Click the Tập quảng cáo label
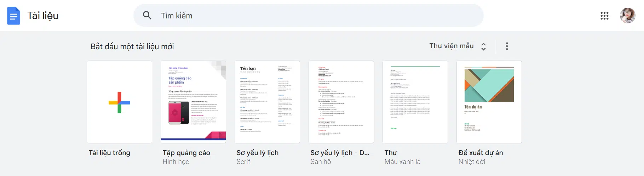644x176 pixels. click(186, 153)
